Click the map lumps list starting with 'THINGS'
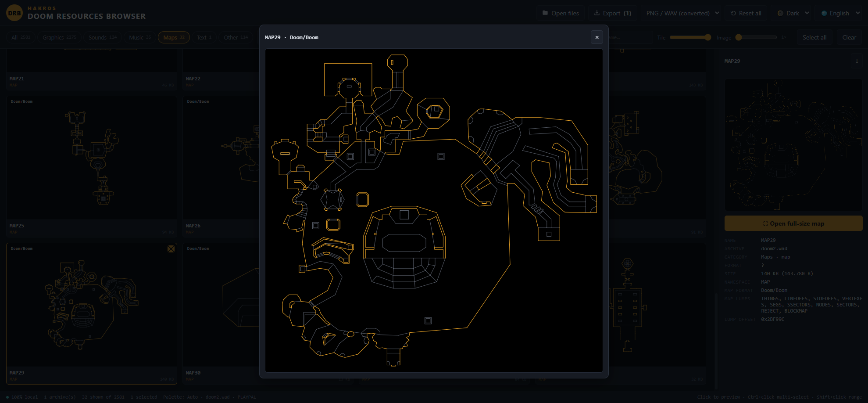The image size is (868, 403). click(811, 305)
